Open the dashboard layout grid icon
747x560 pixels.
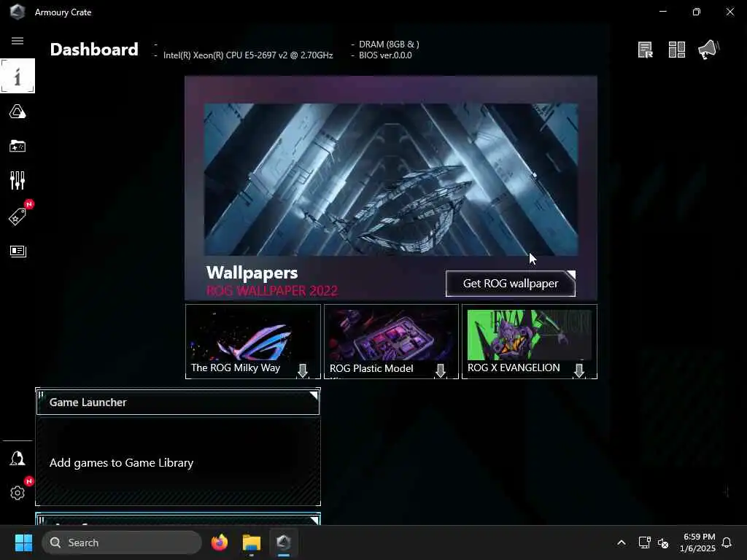click(x=677, y=50)
